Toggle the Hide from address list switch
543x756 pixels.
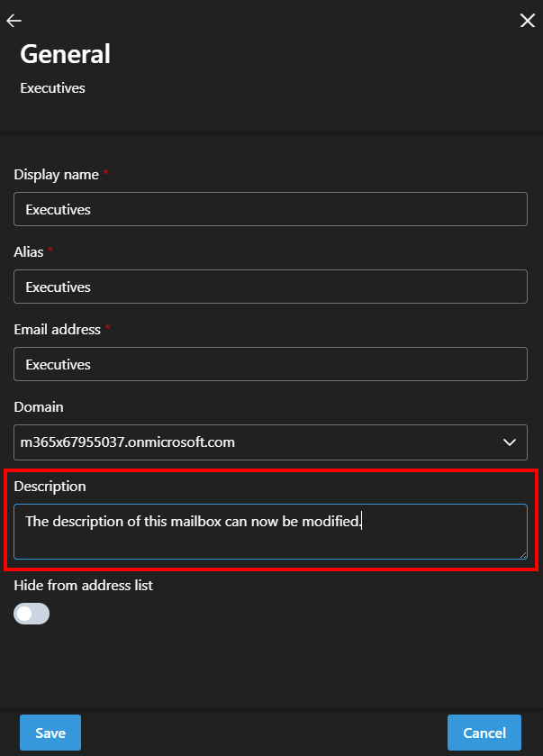pos(32,614)
